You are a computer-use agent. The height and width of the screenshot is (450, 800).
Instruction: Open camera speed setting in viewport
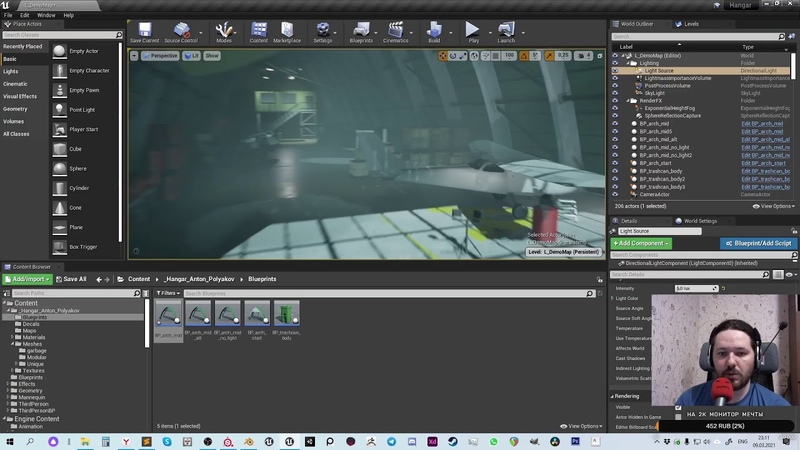click(x=583, y=56)
